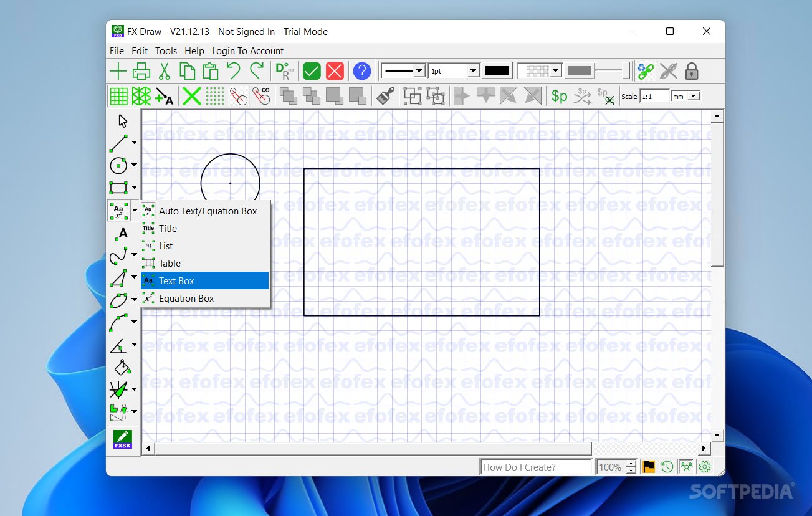Click the padlock lock icon
Image resolution: width=812 pixels, height=516 pixels.
(692, 71)
